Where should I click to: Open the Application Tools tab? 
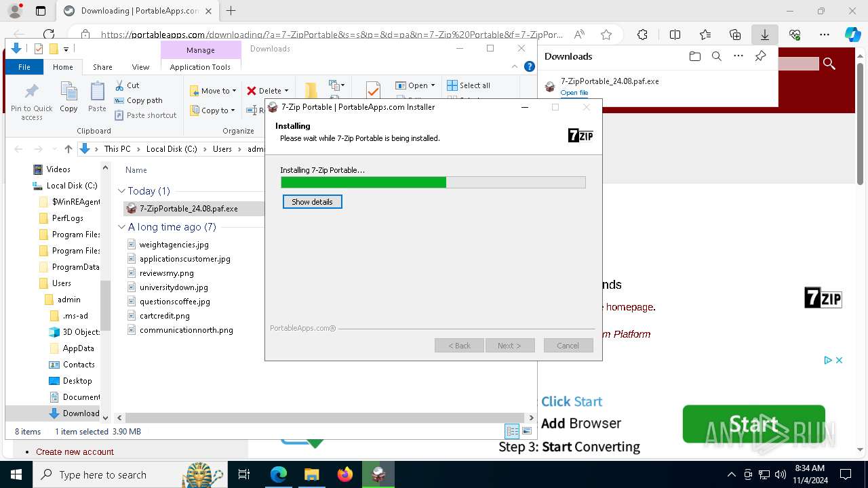tap(200, 67)
